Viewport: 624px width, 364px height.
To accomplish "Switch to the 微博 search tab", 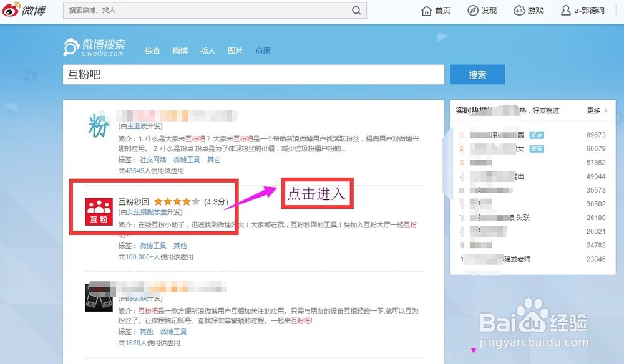I will (x=180, y=51).
